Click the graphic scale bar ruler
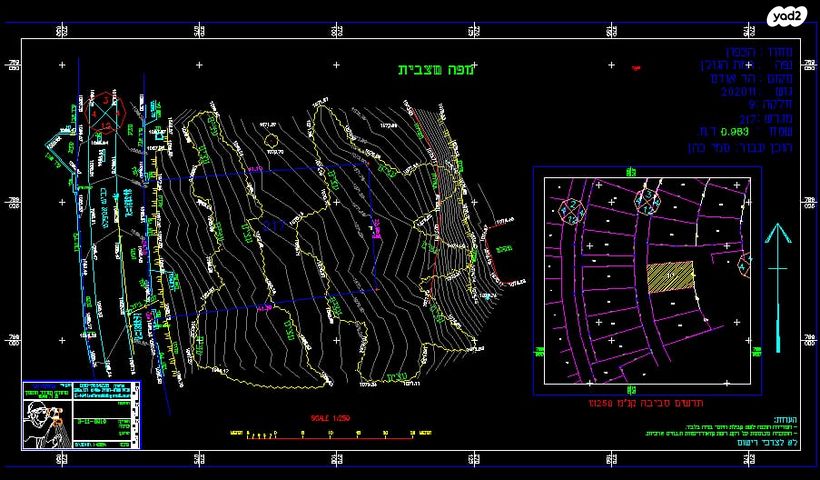 click(329, 435)
